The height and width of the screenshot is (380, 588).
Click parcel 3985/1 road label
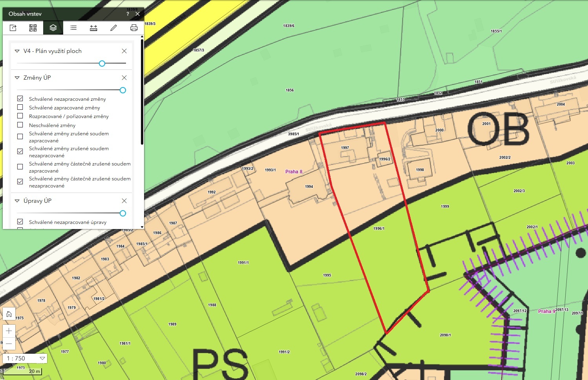click(294, 134)
